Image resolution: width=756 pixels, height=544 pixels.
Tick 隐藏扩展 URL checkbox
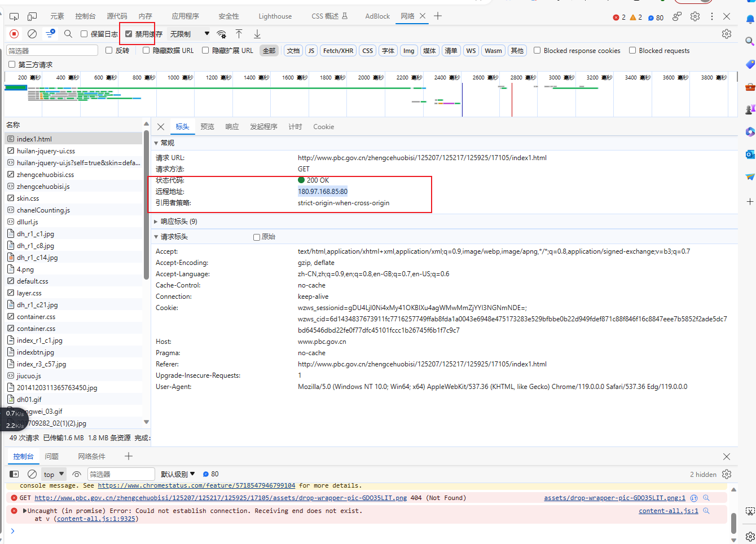tap(205, 50)
